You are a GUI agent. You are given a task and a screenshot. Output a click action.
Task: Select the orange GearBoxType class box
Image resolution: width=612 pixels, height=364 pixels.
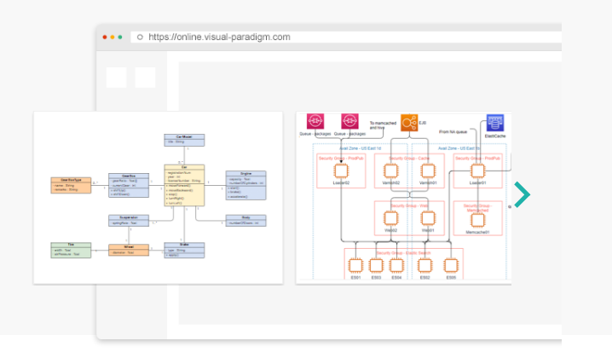tap(71, 185)
